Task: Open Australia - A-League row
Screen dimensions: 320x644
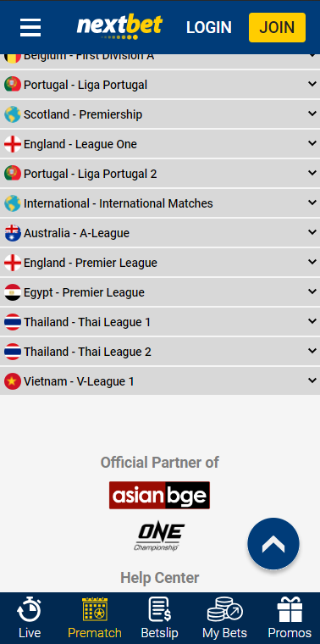Action: pyautogui.click(x=160, y=233)
